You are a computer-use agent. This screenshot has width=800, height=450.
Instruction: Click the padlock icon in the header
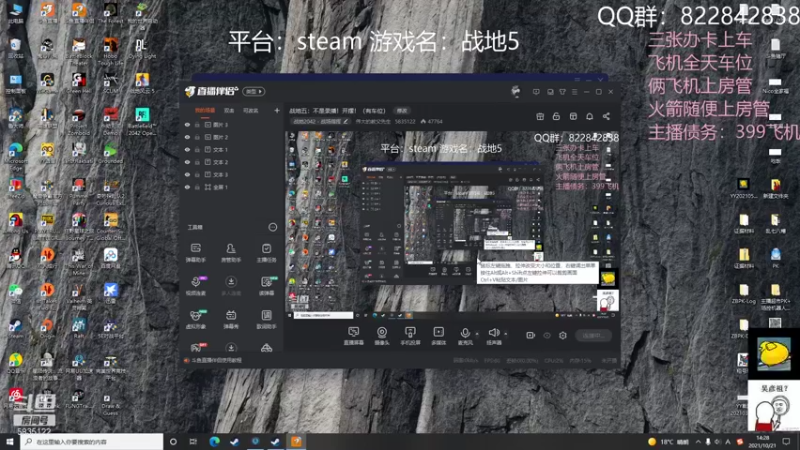tap(556, 116)
